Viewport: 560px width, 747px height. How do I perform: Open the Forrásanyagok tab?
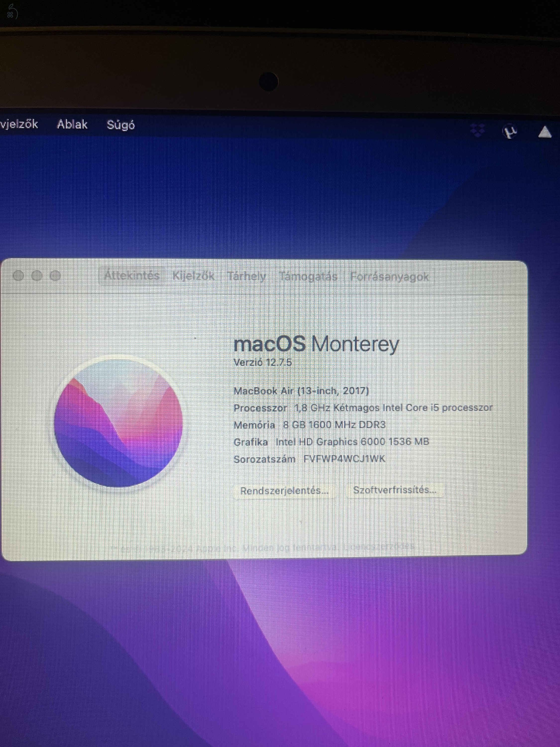point(389,277)
